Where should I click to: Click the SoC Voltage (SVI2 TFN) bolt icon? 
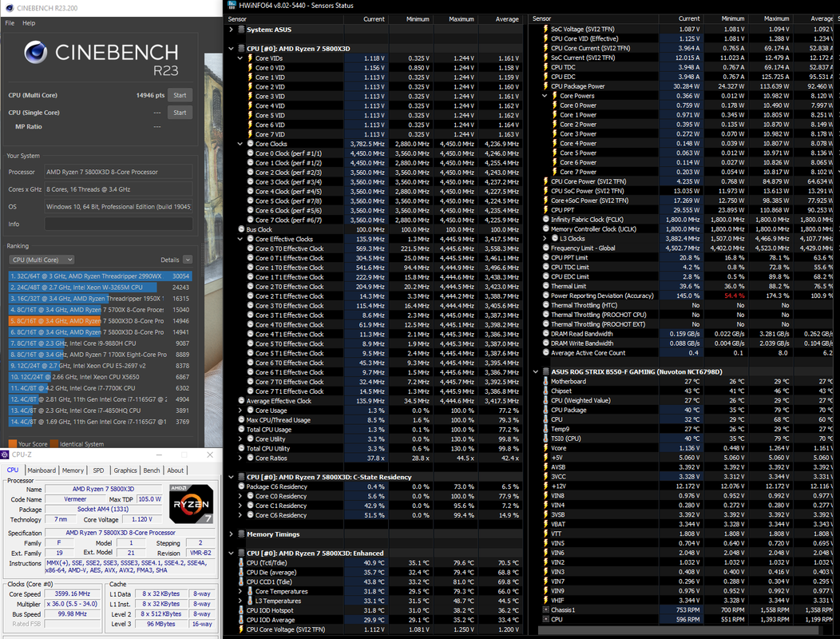546,29
